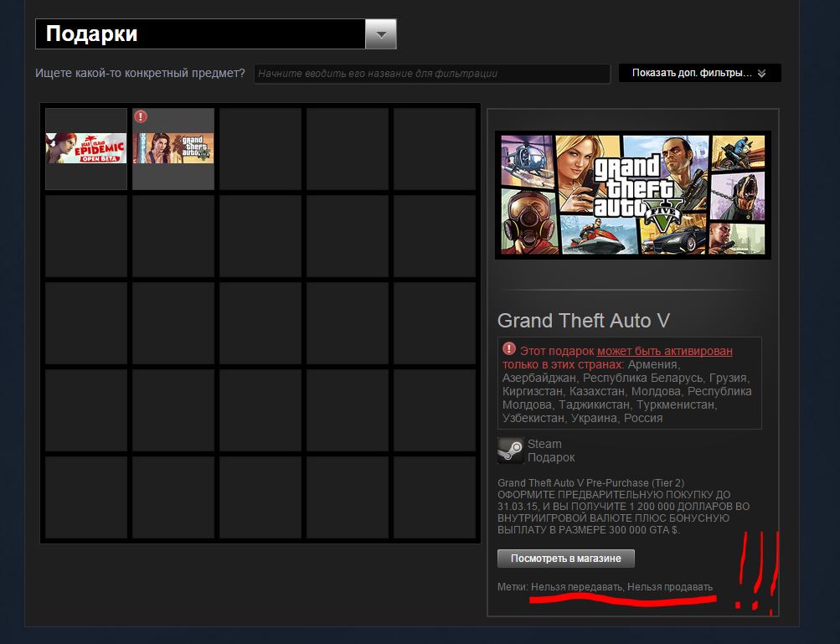Screen dimensions: 840x644
Task: Click the red alert icon in region notice
Action: click(x=509, y=348)
